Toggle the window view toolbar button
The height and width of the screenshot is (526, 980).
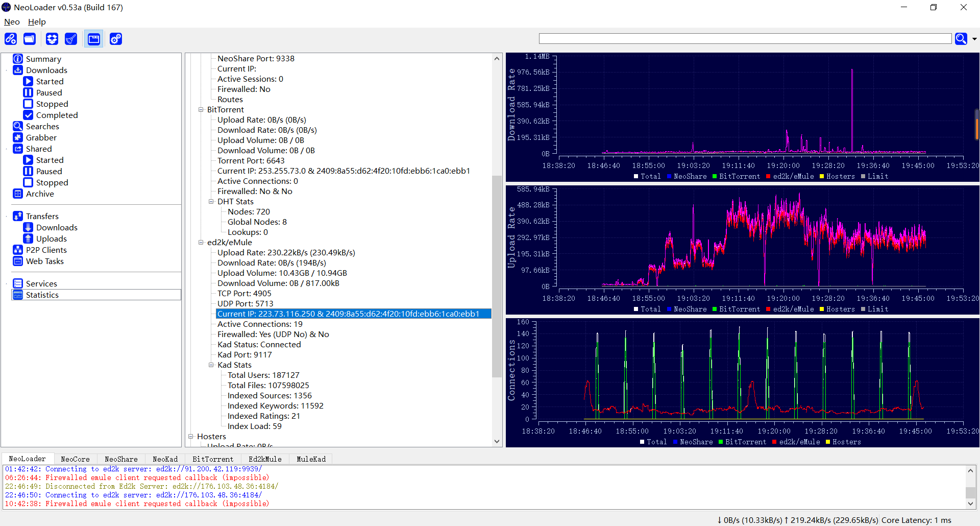(94, 39)
